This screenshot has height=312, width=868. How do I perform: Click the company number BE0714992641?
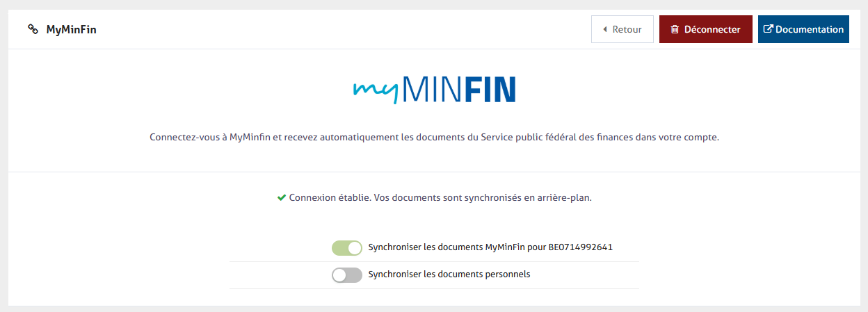(580, 247)
